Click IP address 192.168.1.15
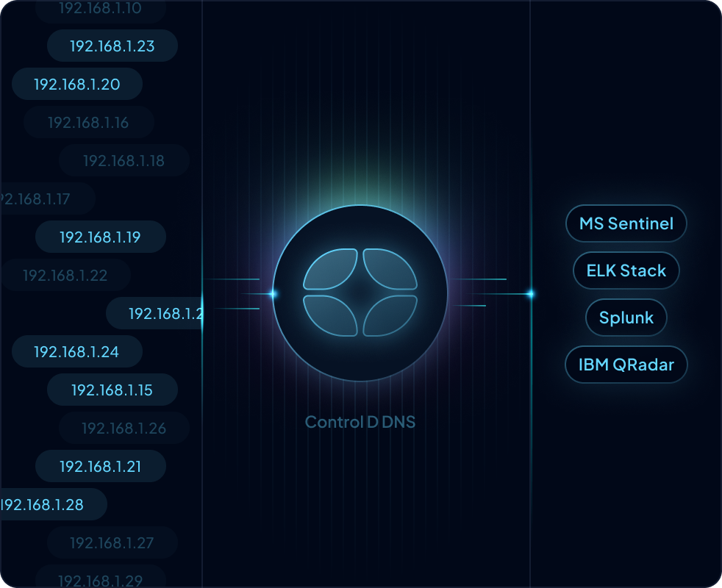 coord(112,390)
